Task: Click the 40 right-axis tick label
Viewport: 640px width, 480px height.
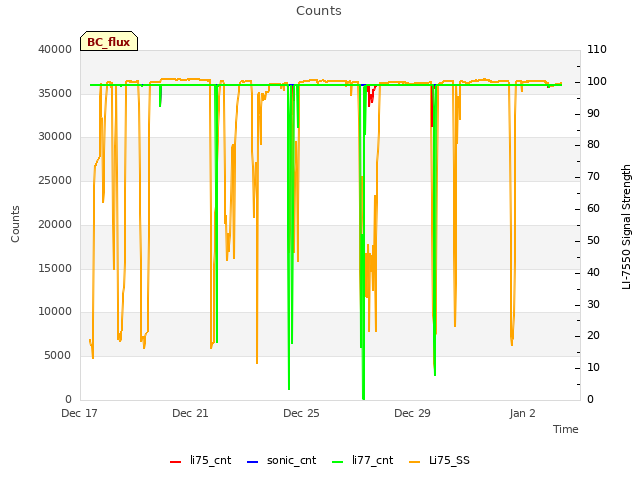Action: 593,273
